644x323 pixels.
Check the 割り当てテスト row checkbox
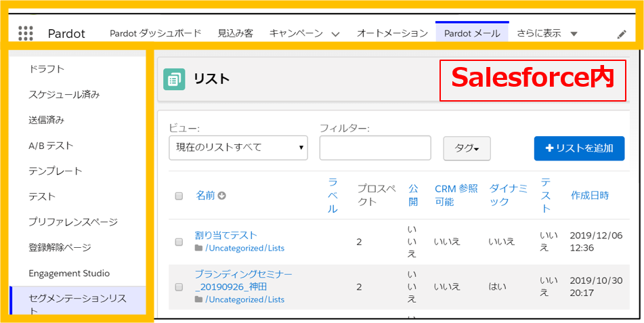click(x=179, y=242)
